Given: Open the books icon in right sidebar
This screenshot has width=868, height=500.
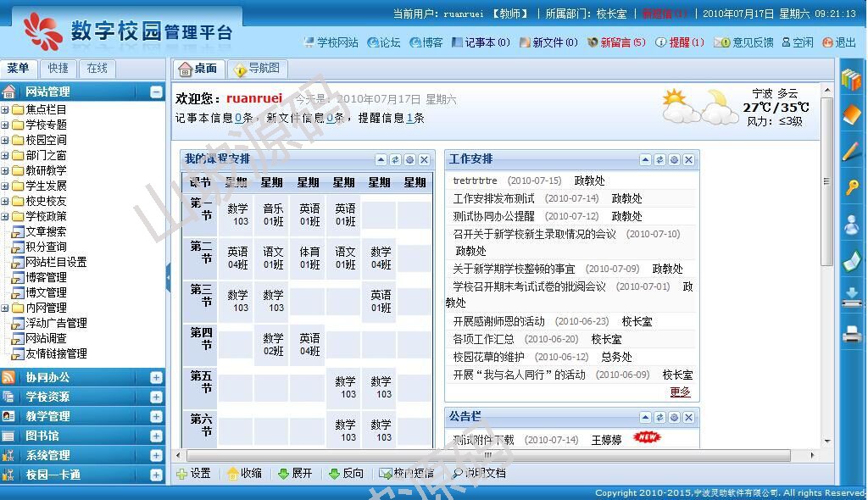Looking at the screenshot, I should (851, 81).
